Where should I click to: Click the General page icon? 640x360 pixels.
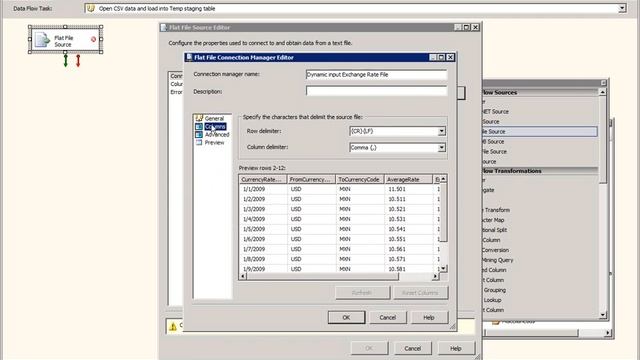point(199,118)
